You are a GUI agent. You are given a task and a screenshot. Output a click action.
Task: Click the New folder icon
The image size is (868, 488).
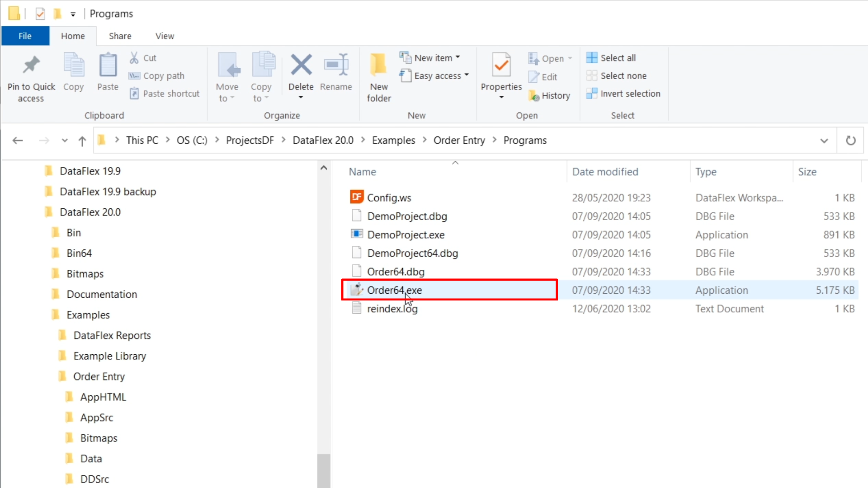(x=378, y=66)
